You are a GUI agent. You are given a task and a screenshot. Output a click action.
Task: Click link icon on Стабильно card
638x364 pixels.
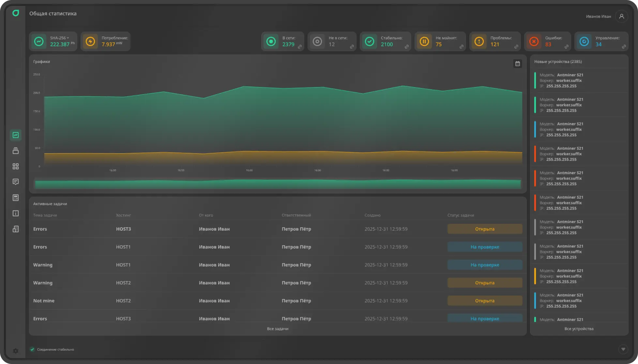[x=407, y=47]
